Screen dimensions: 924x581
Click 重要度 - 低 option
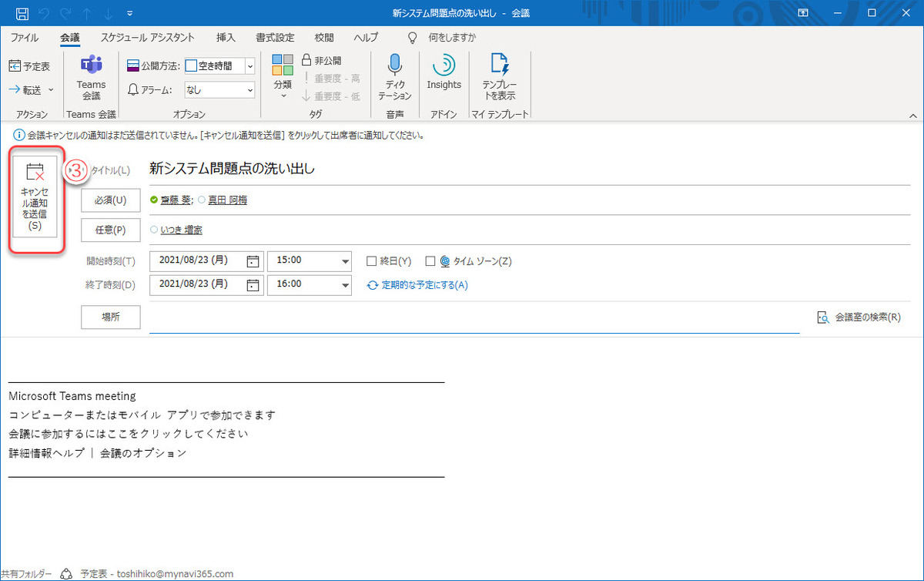point(330,96)
